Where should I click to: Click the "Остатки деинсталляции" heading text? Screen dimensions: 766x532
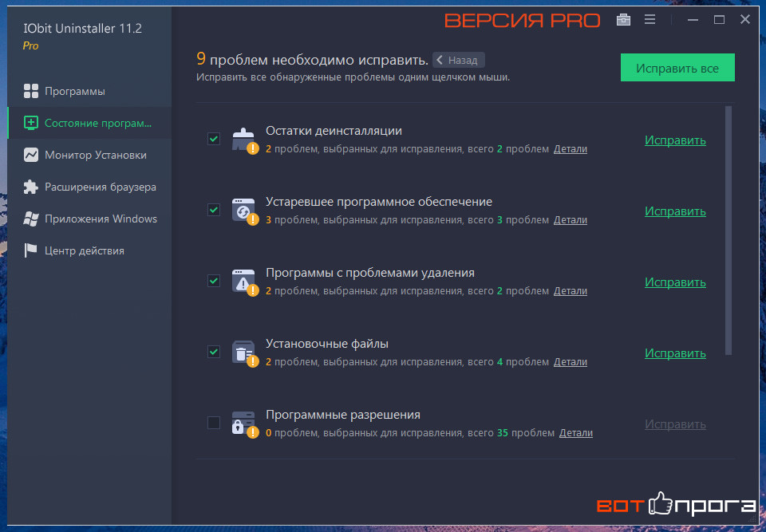click(x=334, y=131)
